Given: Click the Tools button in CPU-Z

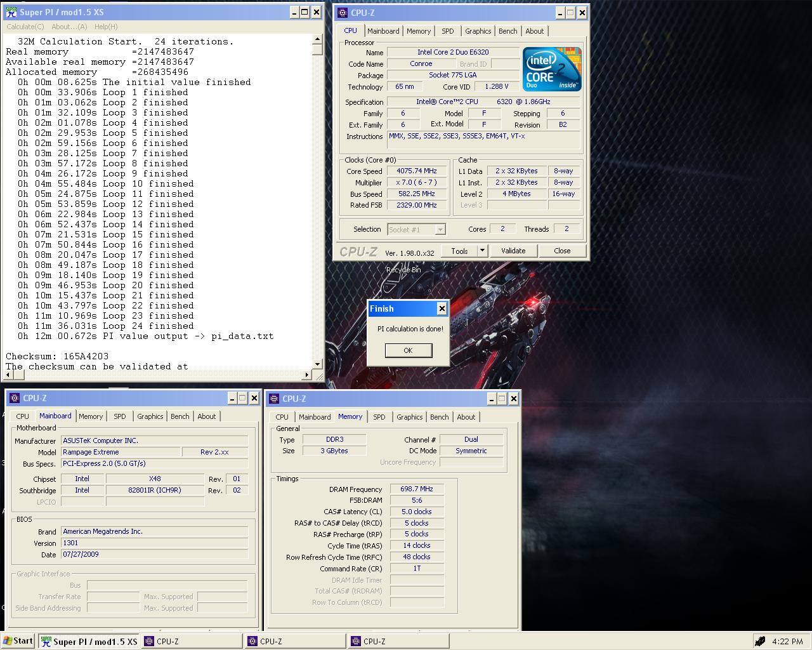Looking at the screenshot, I should click(x=459, y=251).
